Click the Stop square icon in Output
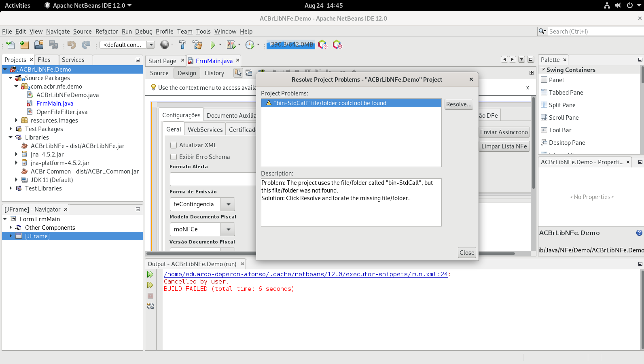644x364 pixels. (150, 296)
